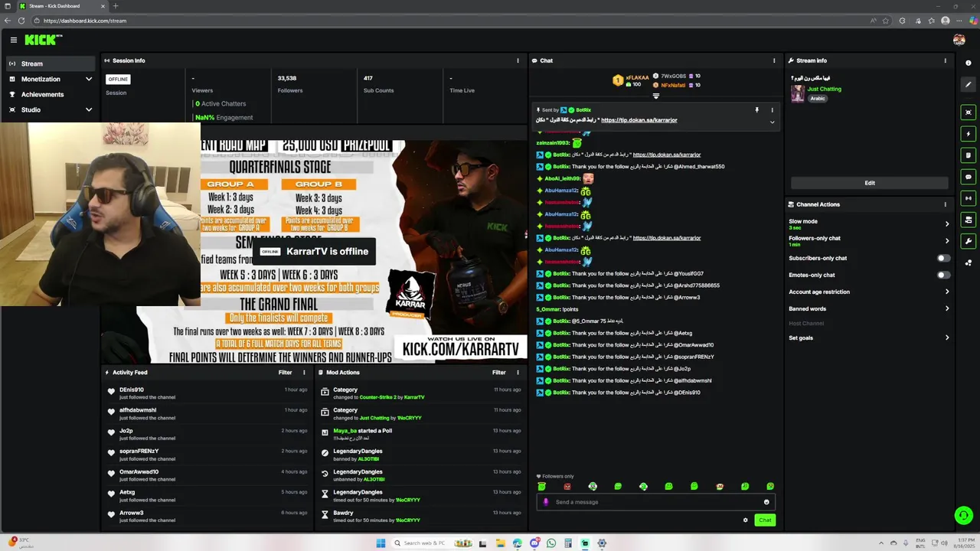Open Slow mode settings
Image resolution: width=980 pixels, height=551 pixels.
tap(869, 223)
